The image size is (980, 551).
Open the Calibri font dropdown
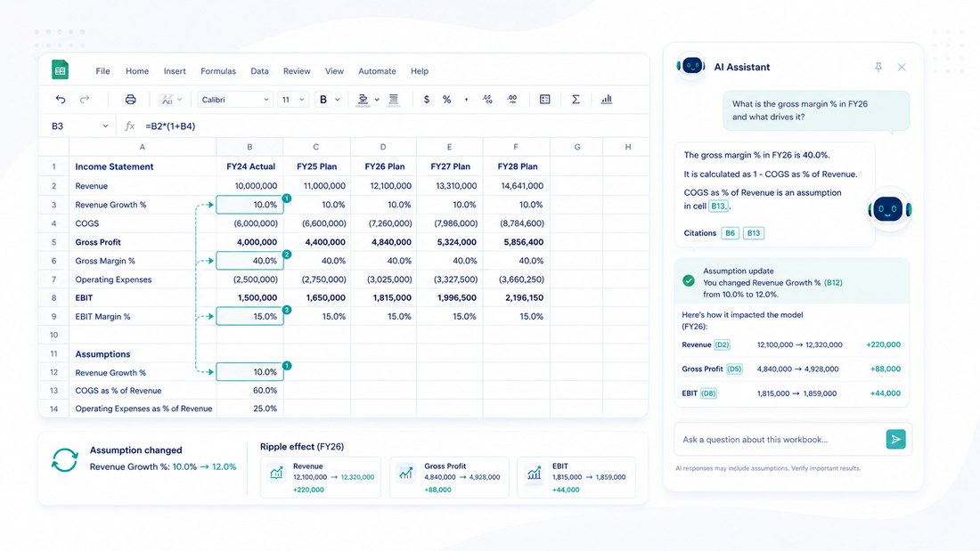[235, 100]
